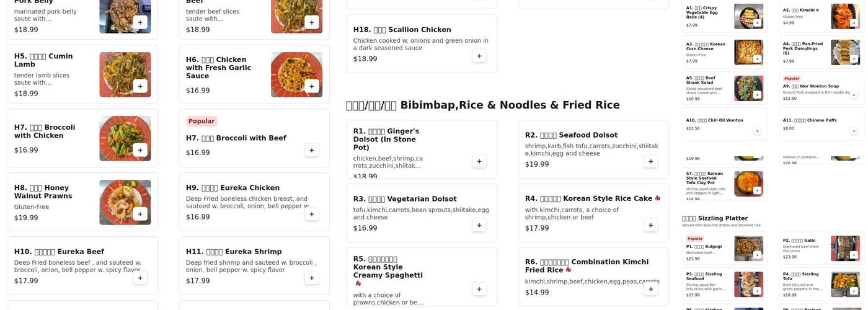
Task: Add A10 Chili Oil Wonton to cart
Action: click(757, 131)
